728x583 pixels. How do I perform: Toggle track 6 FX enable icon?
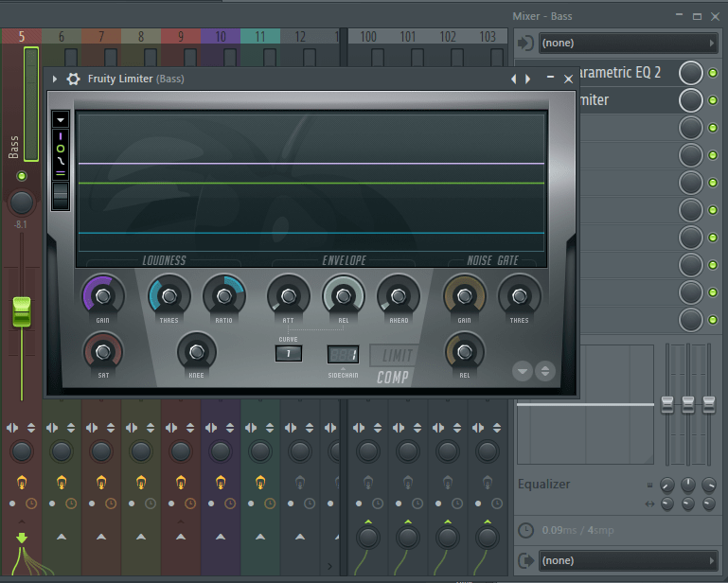coord(62,483)
